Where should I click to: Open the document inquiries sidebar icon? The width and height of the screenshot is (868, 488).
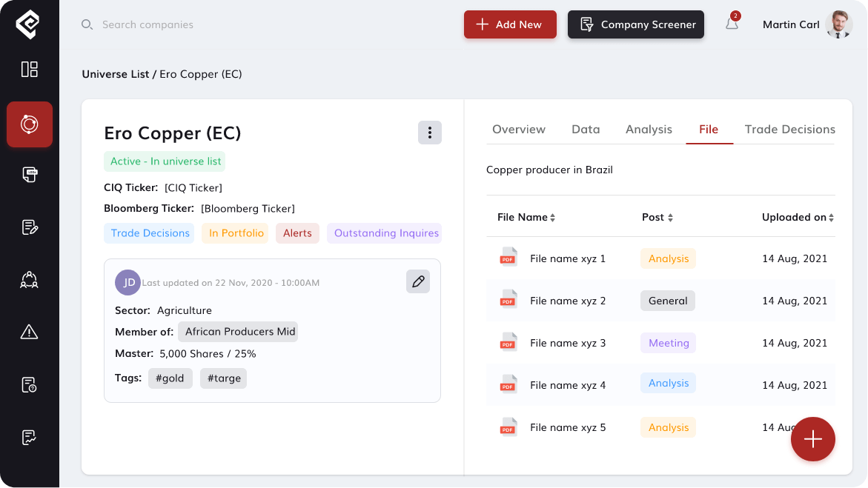tap(30, 384)
